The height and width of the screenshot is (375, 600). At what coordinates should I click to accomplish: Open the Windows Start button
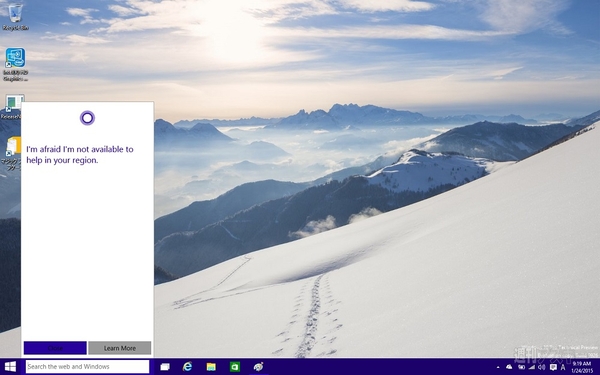tap(10, 367)
